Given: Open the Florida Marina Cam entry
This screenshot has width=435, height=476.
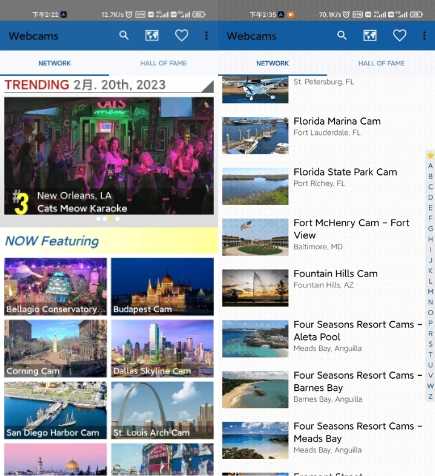Looking at the screenshot, I should [x=320, y=135].
